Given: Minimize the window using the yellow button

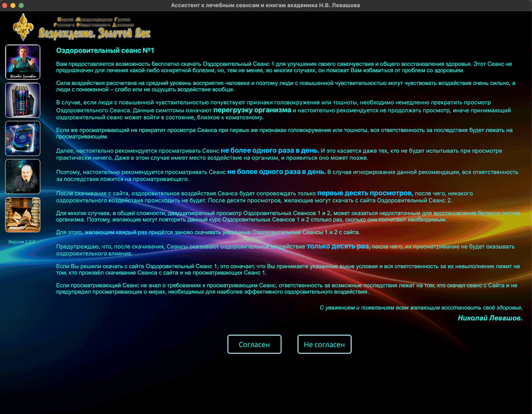Looking at the screenshot, I should coord(13,5).
